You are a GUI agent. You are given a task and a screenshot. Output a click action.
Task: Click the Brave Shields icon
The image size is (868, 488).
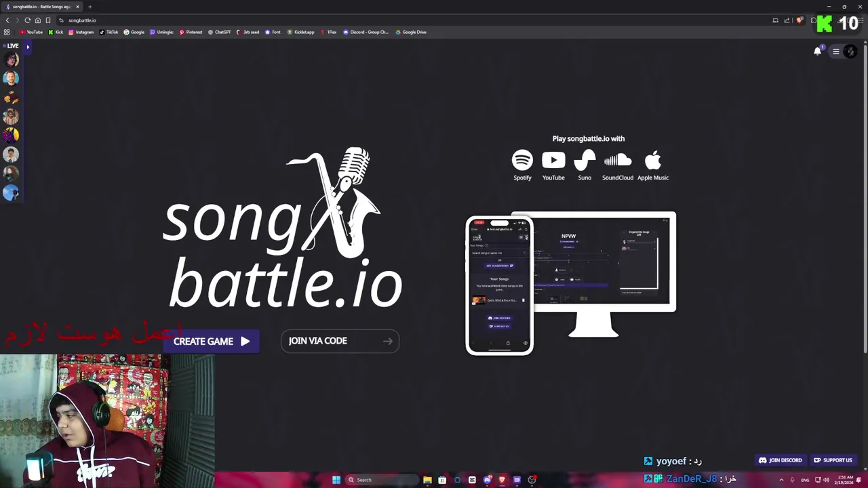pos(800,20)
